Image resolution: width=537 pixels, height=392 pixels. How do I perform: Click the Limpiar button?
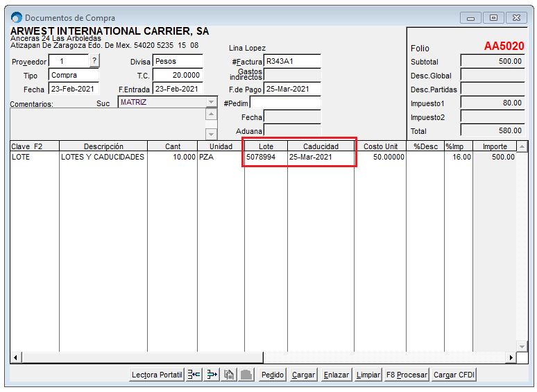[x=368, y=375]
